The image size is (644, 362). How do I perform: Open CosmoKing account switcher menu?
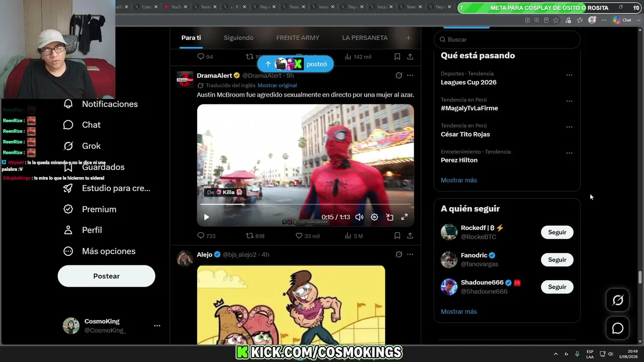coord(157,326)
